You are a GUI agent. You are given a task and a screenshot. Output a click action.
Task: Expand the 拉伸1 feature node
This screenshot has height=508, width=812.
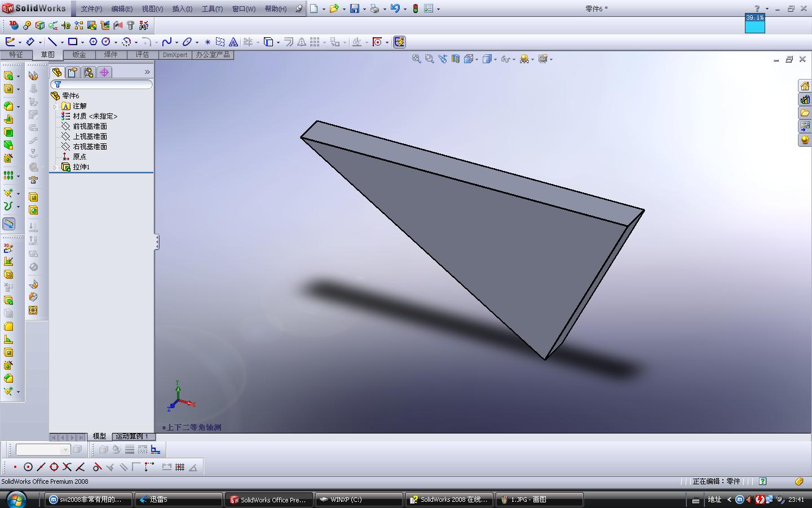click(55, 167)
